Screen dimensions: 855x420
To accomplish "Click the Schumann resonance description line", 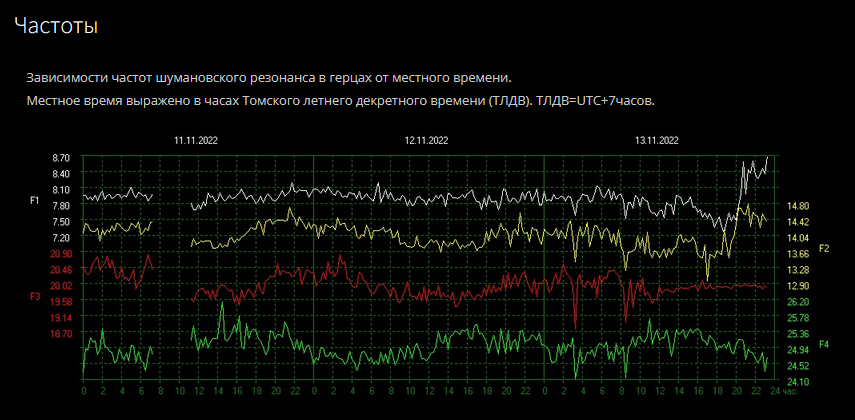I will tap(268, 78).
